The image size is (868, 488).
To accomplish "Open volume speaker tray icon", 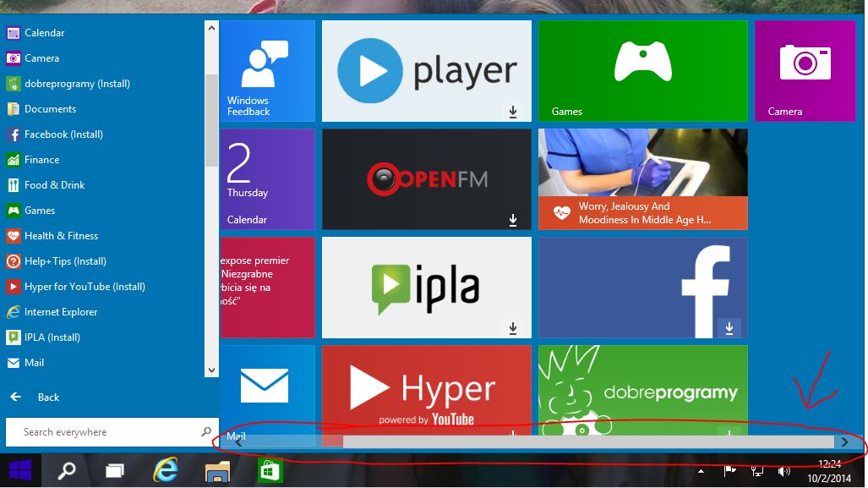I will (x=783, y=471).
